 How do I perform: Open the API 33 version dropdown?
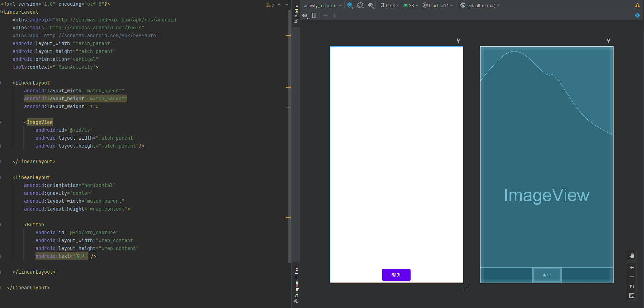(411, 5)
